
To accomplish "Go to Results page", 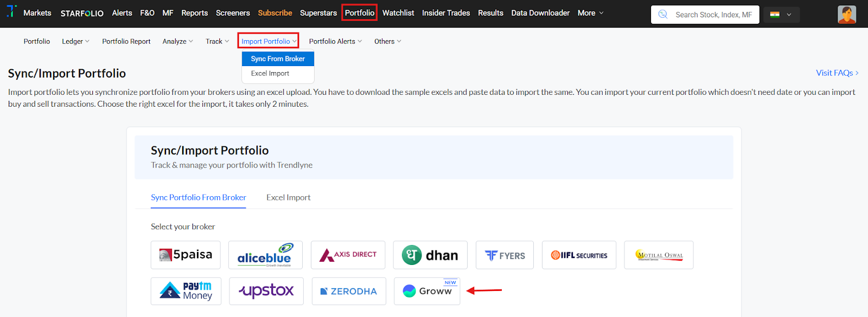I will click(490, 13).
